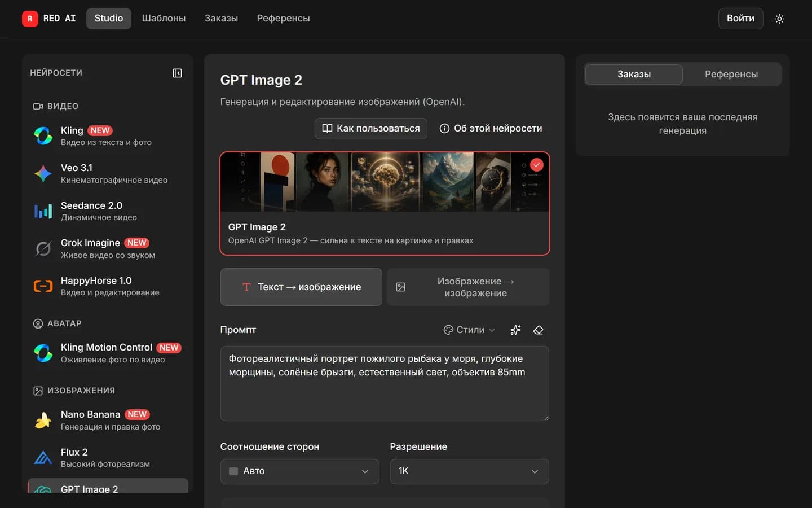Toggle the light/dark theme sun icon
Screen dimensions: 812x508
pyautogui.click(x=779, y=19)
